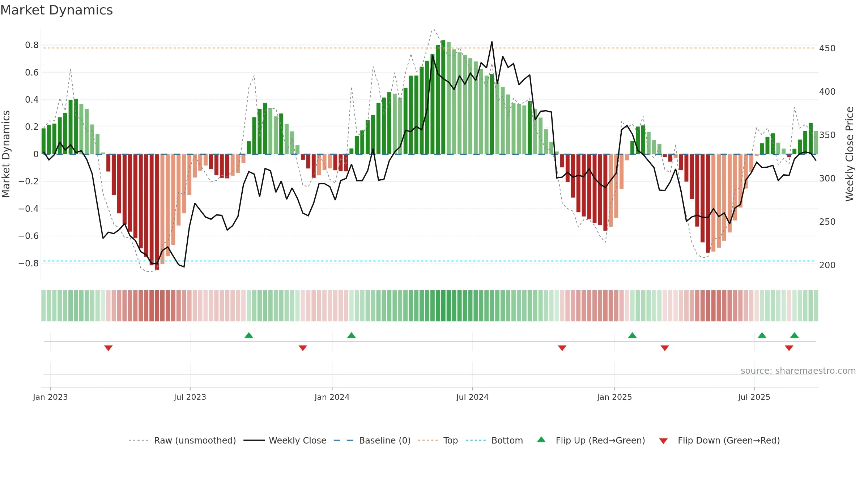Click the tallest green bar near 0.8
The image size is (868, 488).
point(443,97)
